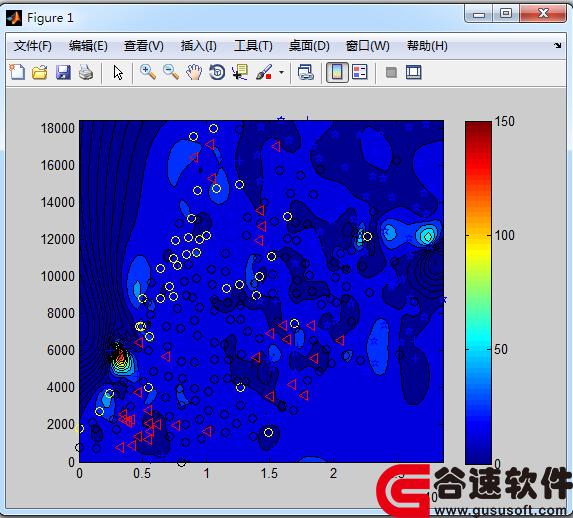The height and width of the screenshot is (518, 573).
Task: Activate the Zoom Out magnifier tool
Action: [x=171, y=72]
